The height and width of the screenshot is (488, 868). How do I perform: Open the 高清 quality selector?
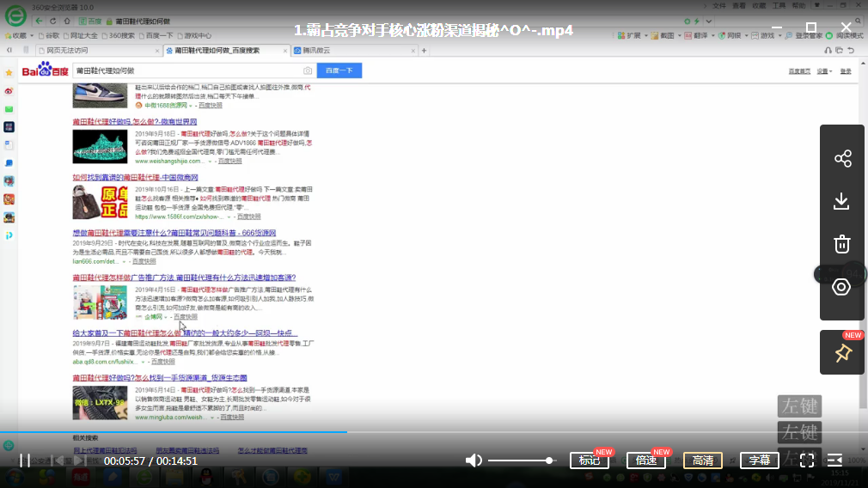(x=703, y=461)
